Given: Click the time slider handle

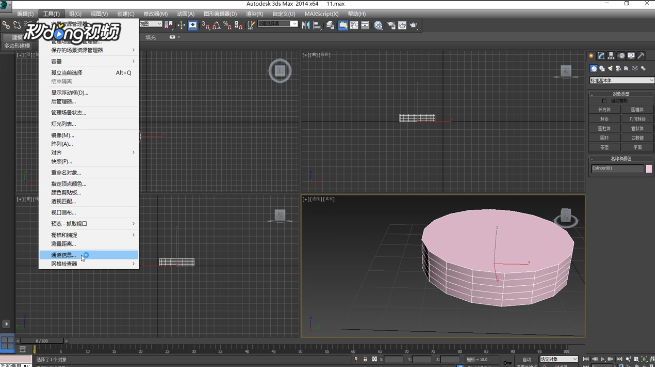Looking at the screenshot, I should click(42, 341).
